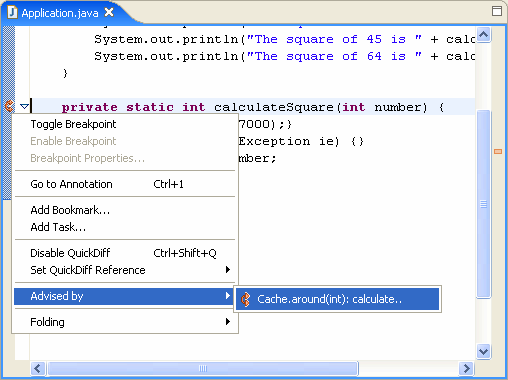Image resolution: width=508 pixels, height=380 pixels.
Task: Expand the Set QuickDiff Reference submenu
Action: 125,270
